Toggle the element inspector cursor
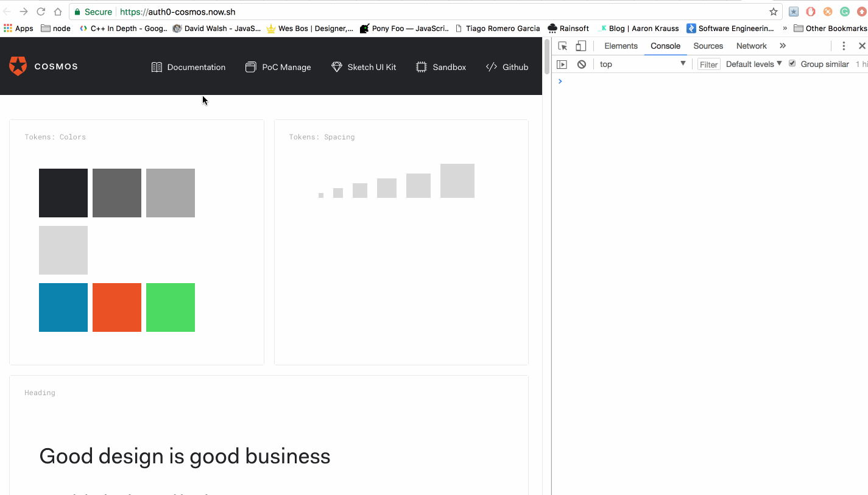This screenshot has width=868, height=495. coord(562,46)
